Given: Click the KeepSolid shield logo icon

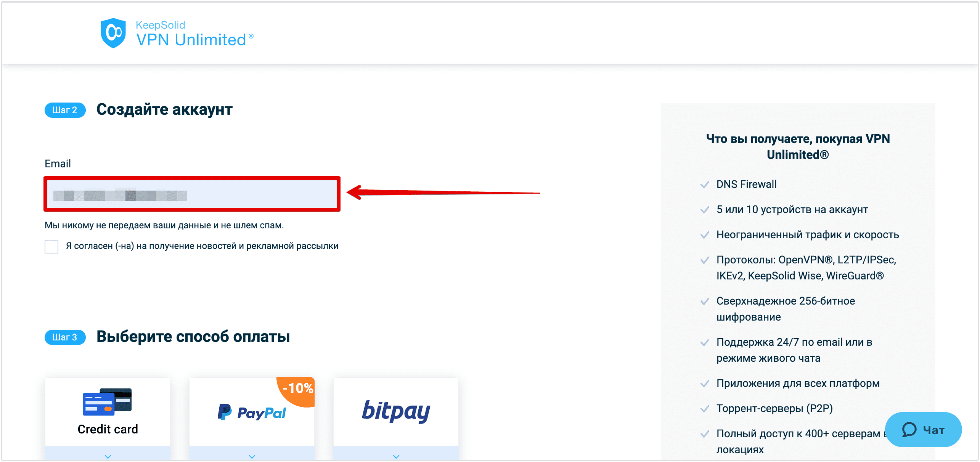Looking at the screenshot, I should (113, 33).
